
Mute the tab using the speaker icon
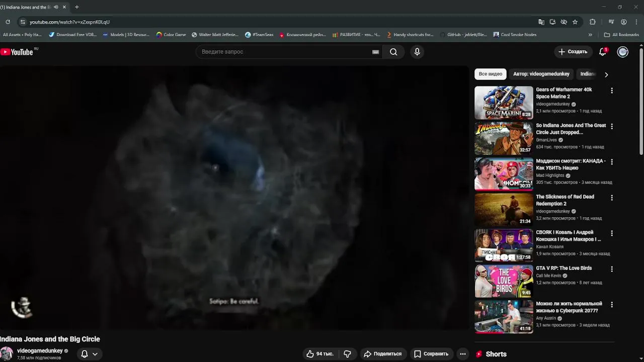pos(56,7)
